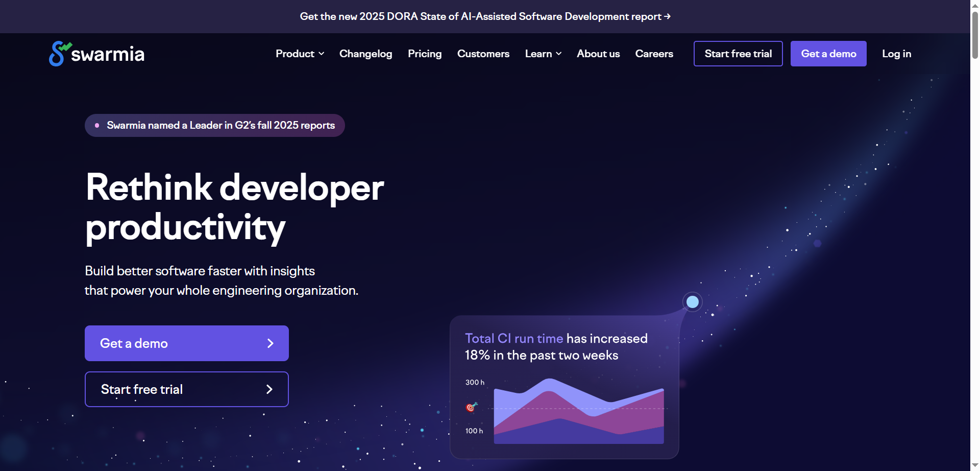Open the Customers page

(x=483, y=54)
